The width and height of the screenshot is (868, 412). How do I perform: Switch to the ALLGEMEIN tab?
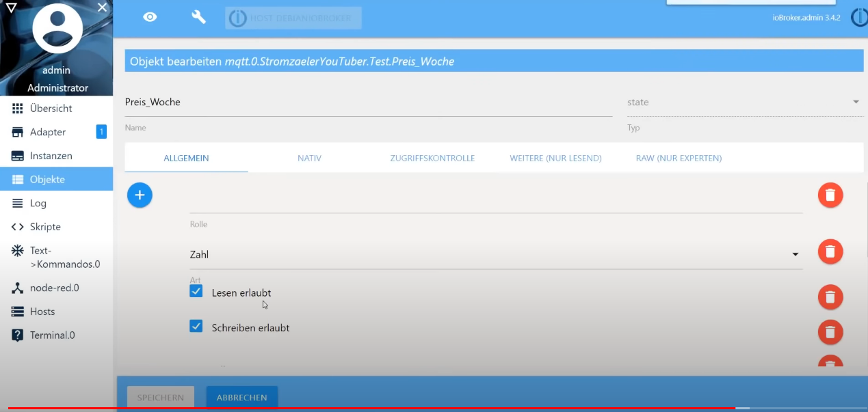(186, 158)
